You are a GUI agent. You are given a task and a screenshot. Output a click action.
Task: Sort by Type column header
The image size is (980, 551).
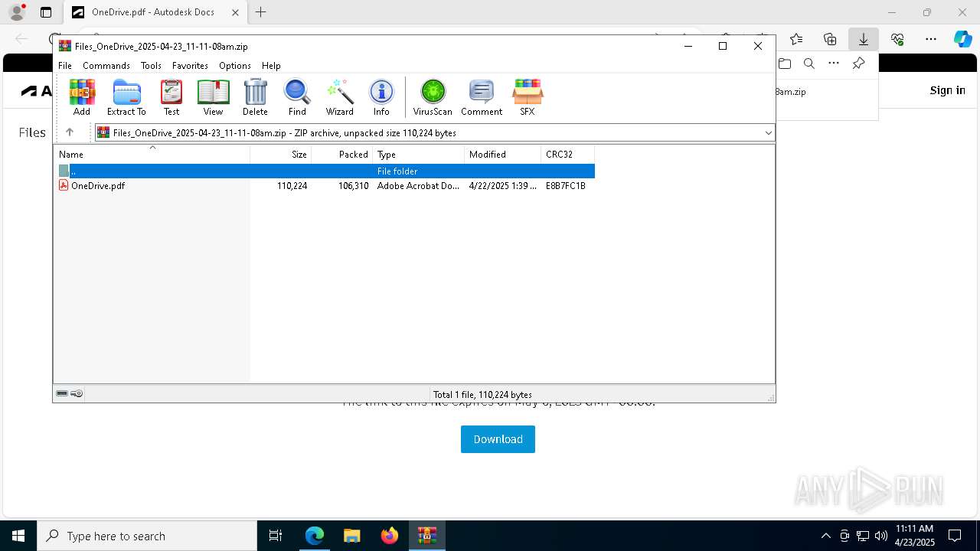[419, 154]
